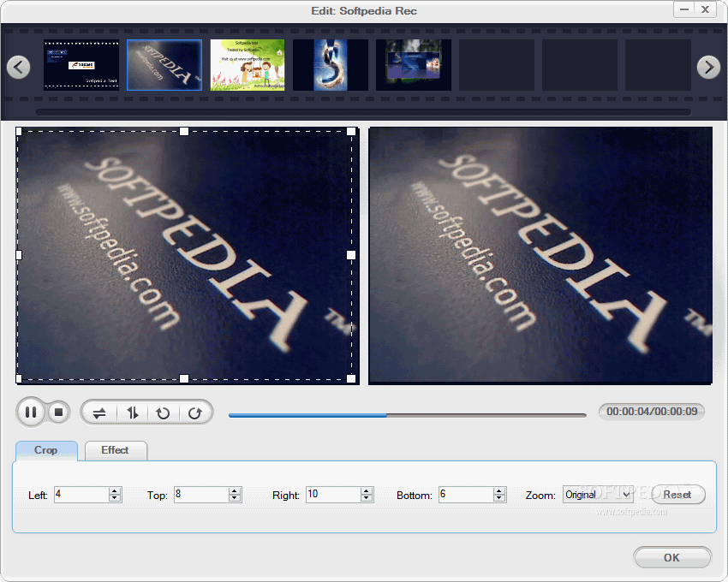The height and width of the screenshot is (582, 728).
Task: Click the playback progress bar
Action: point(407,415)
